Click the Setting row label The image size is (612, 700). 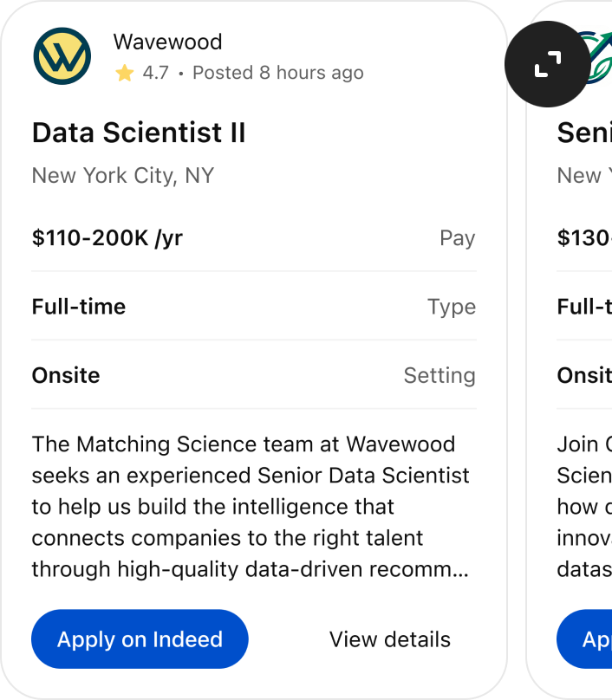(439, 375)
